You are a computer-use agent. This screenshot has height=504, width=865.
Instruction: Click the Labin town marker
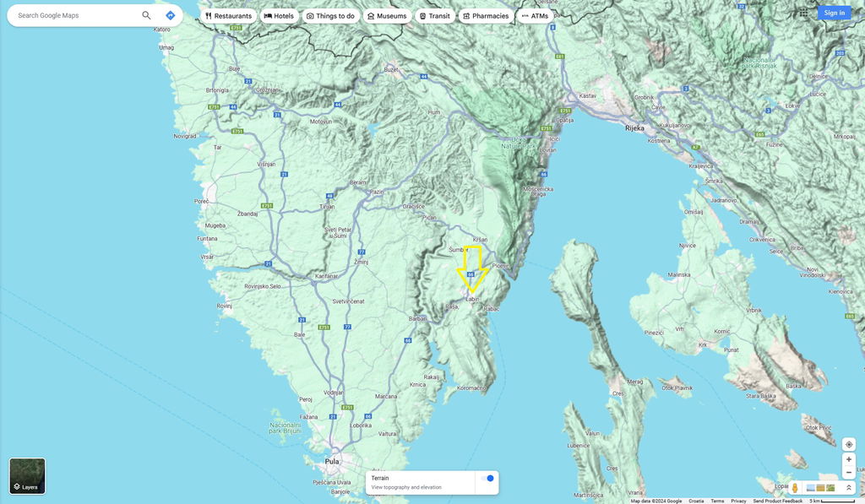click(472, 299)
